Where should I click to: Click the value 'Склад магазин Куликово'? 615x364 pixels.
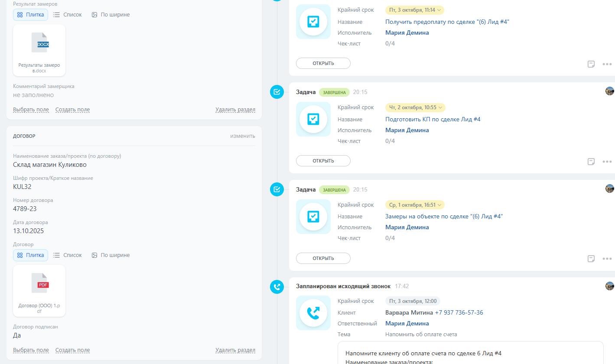(x=50, y=165)
